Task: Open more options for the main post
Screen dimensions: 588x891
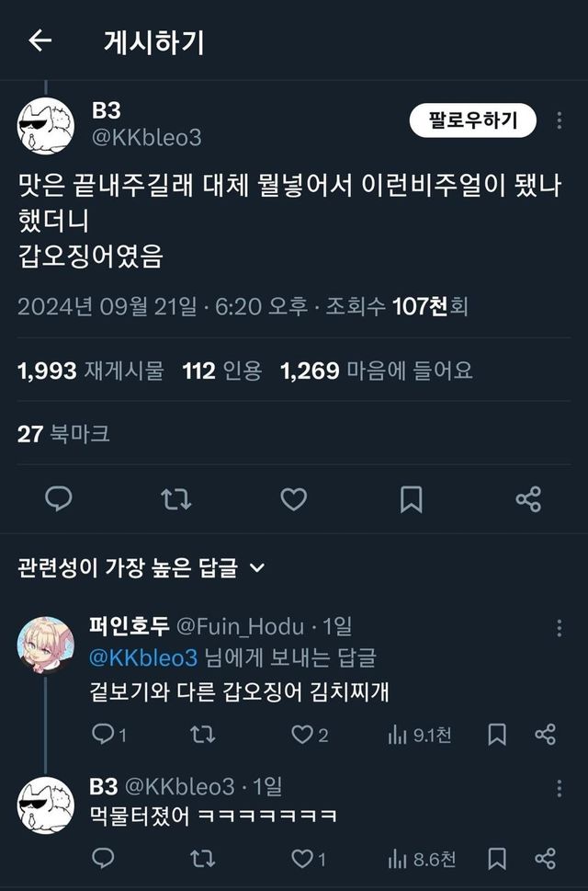Action: 560,120
